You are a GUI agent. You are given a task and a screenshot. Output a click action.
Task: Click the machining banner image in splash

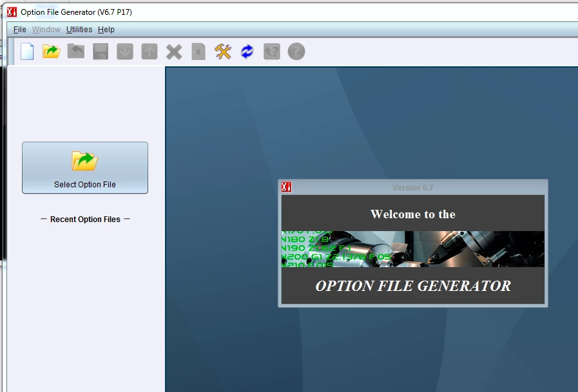413,249
